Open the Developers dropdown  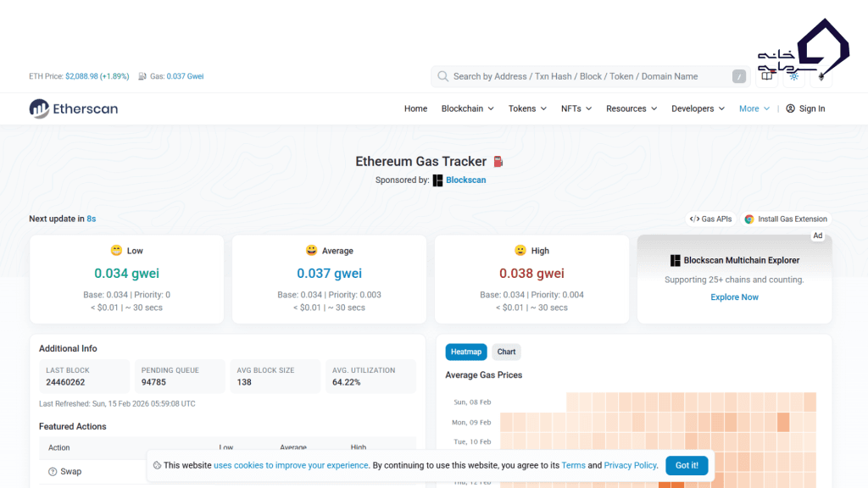[698, 108]
